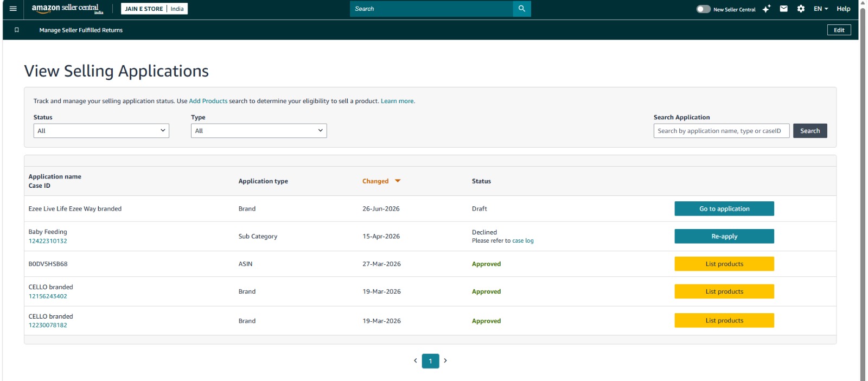The height and width of the screenshot is (381, 868).
Task: Click the date 15-Apr-2026
Action: (x=381, y=236)
